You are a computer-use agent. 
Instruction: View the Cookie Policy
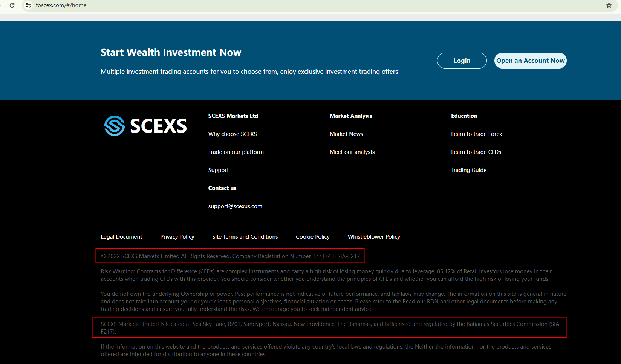tap(313, 237)
